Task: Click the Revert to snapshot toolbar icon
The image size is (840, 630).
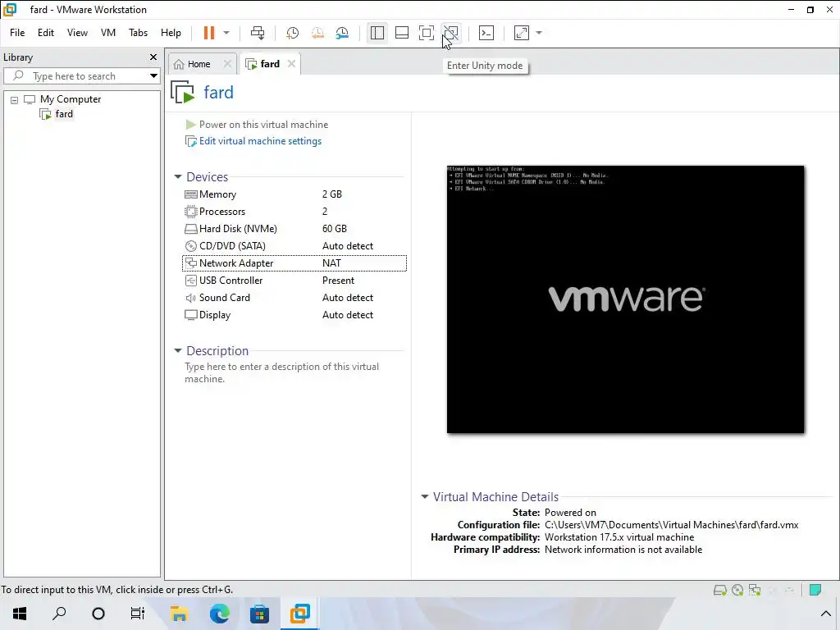Action: pyautogui.click(x=317, y=33)
